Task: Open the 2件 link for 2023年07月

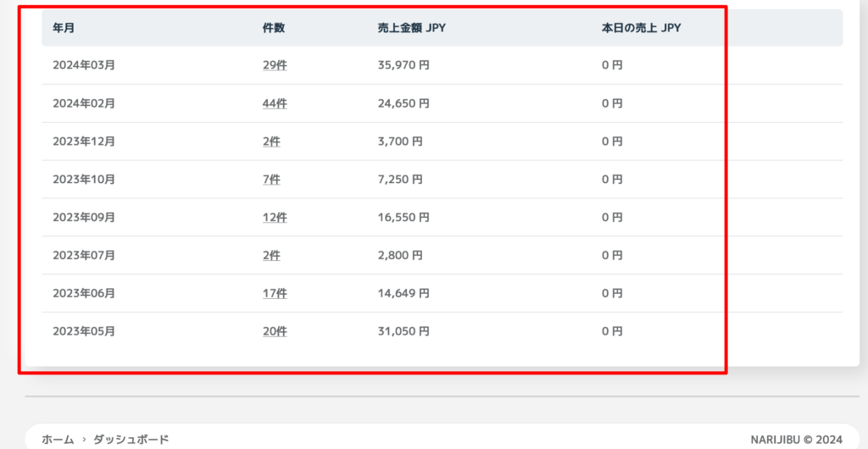Action: [x=271, y=255]
